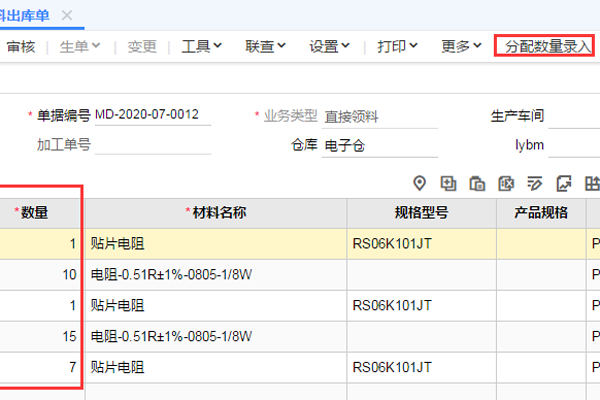Close the 出库单 tab with X
The height and width of the screenshot is (400, 600).
pos(67,15)
